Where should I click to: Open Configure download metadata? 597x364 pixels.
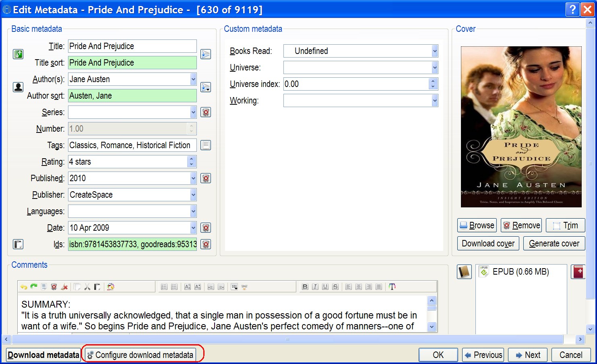coord(140,355)
